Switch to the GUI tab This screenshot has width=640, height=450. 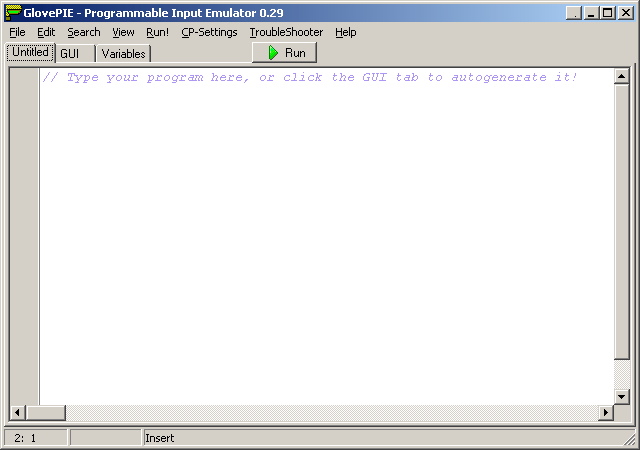[75, 53]
